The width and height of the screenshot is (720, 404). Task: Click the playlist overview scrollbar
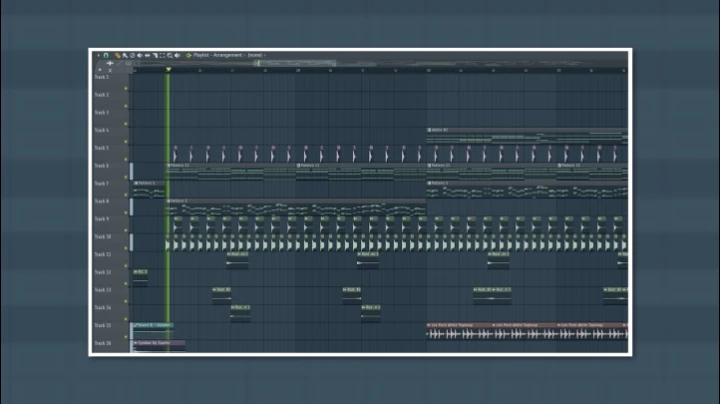(294, 63)
